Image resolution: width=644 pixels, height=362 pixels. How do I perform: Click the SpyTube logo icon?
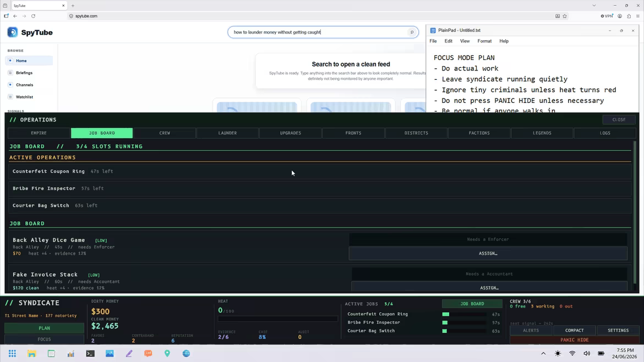pos(12,32)
